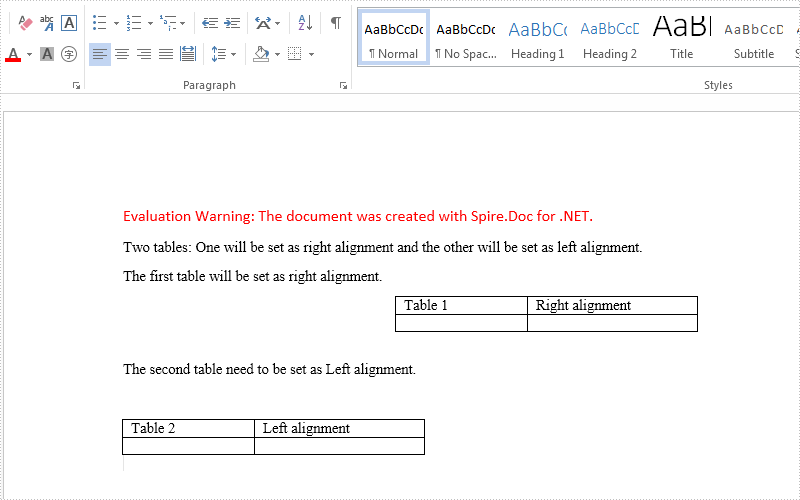Open the Phonetic Guide tool

click(47, 23)
